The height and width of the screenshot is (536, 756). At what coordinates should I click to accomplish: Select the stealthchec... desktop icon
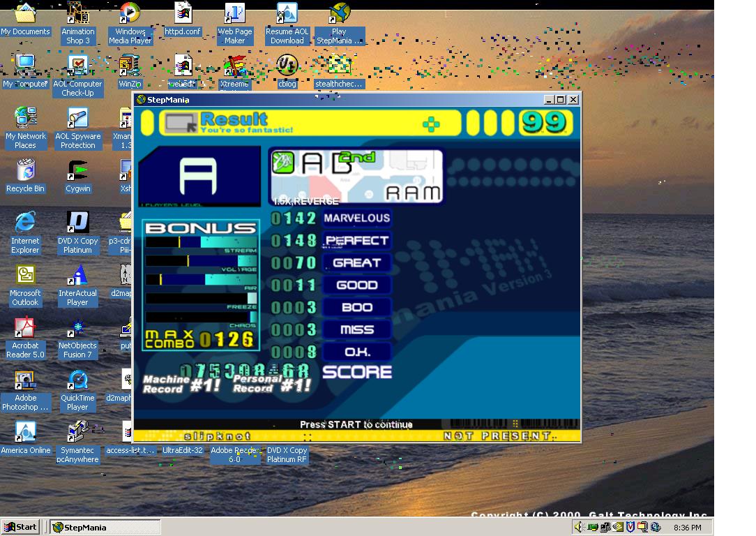(339, 71)
